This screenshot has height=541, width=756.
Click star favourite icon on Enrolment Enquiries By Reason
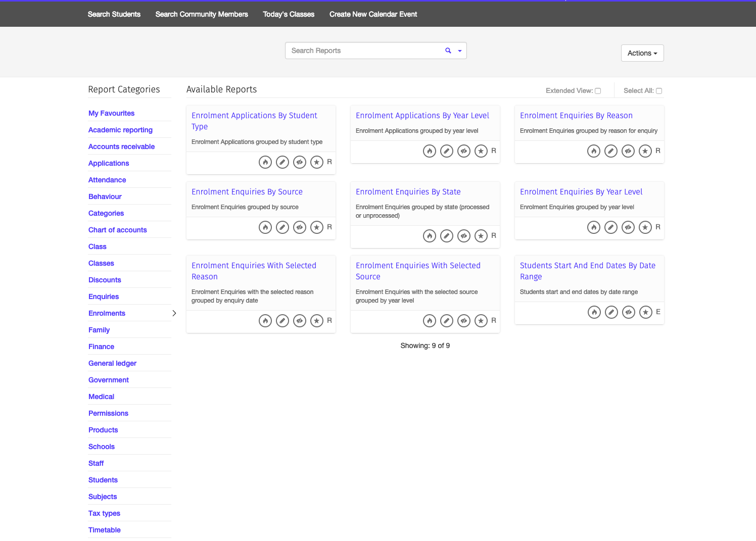pos(645,151)
